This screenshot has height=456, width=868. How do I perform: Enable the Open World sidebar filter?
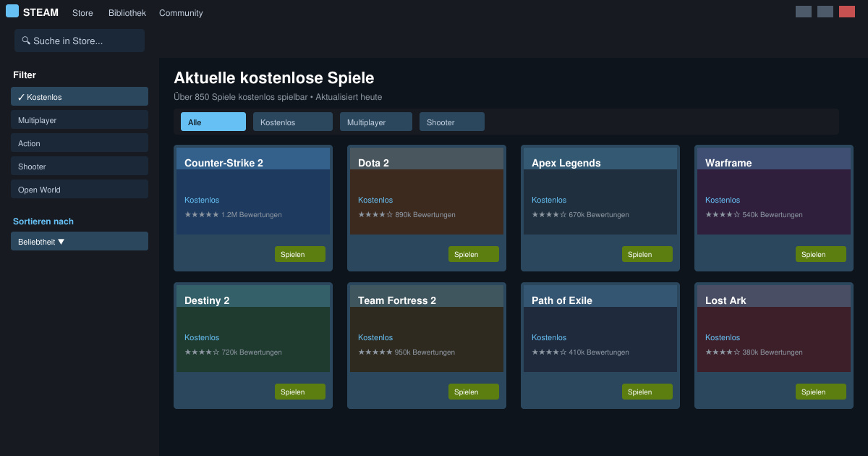[x=80, y=189]
